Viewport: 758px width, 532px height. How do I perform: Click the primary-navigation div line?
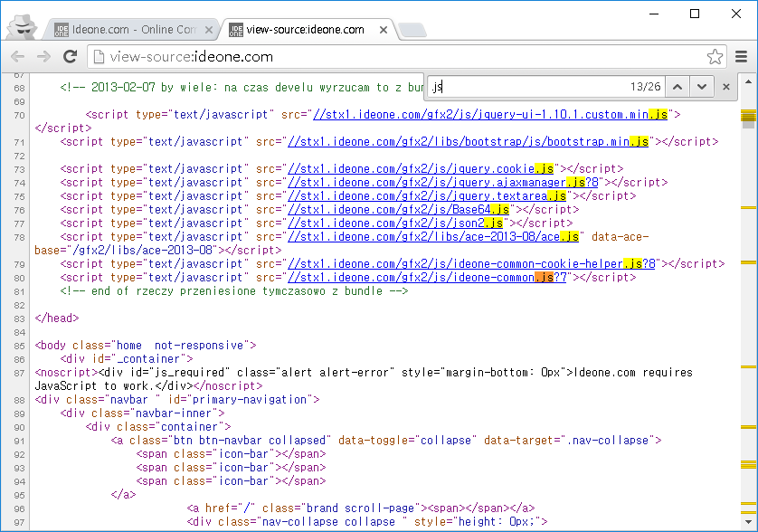pyautogui.click(x=177, y=400)
